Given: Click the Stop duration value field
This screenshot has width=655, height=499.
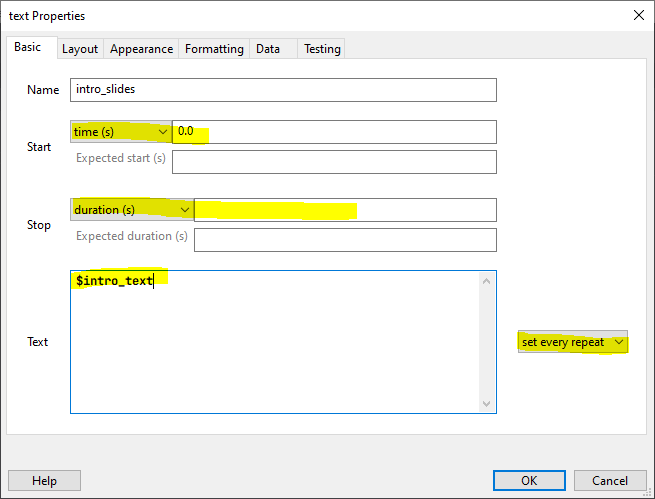Looking at the screenshot, I should pyautogui.click(x=345, y=210).
